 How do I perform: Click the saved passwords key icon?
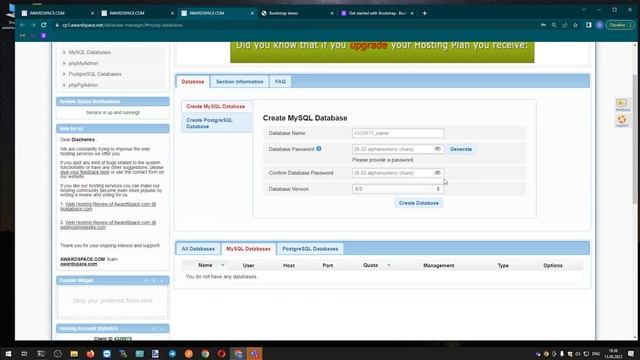[x=543, y=25]
